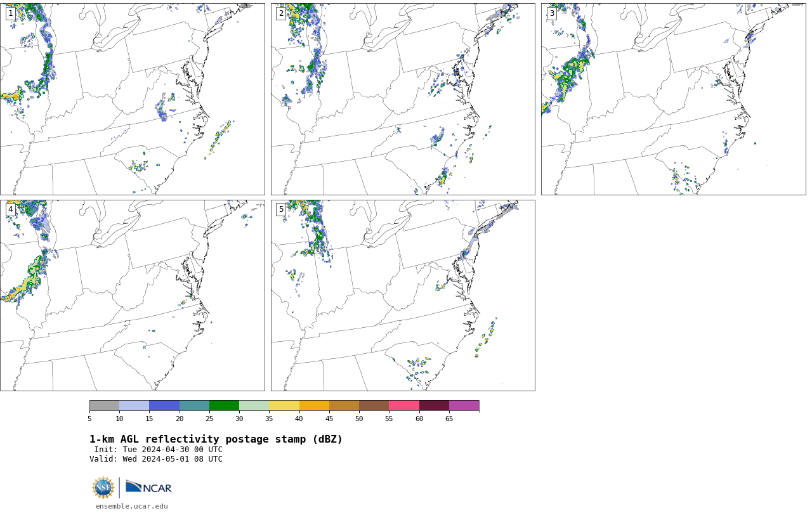This screenshot has height=513, width=812.
Task: Open ensemble member 1 reflectivity map
Action: [132, 99]
